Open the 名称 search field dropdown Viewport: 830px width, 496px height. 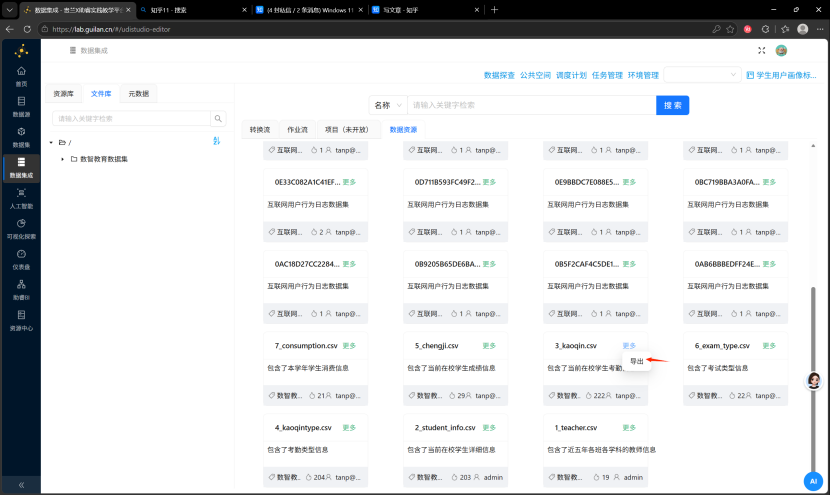point(388,105)
